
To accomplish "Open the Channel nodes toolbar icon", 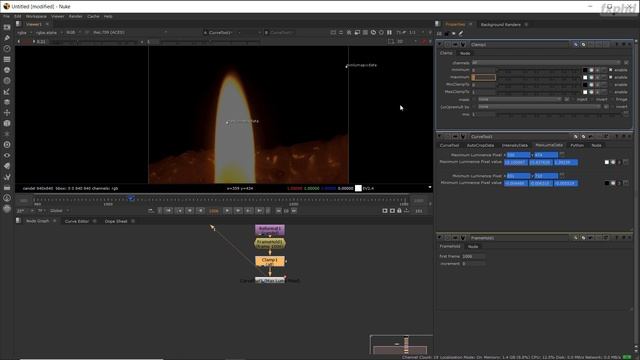I will 7,59.
